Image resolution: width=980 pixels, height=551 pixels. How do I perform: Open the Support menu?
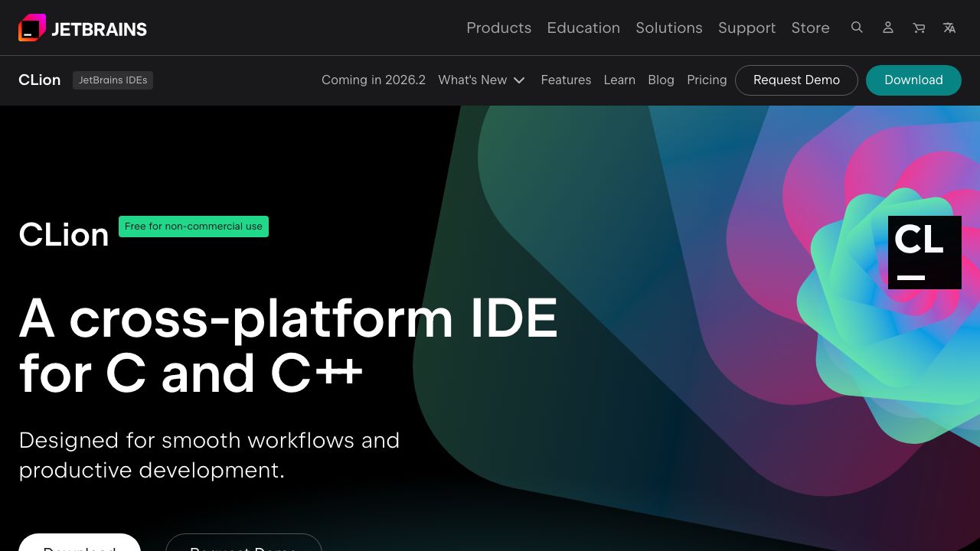coord(746,28)
